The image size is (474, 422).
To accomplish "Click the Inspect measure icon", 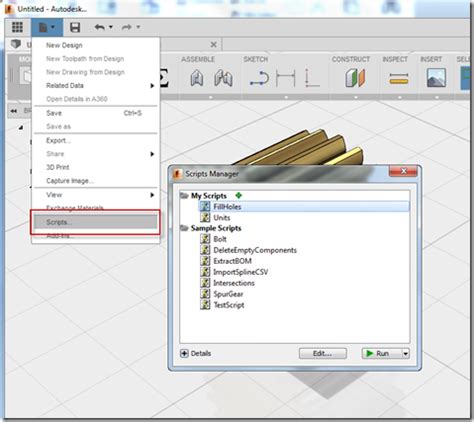I will (399, 79).
